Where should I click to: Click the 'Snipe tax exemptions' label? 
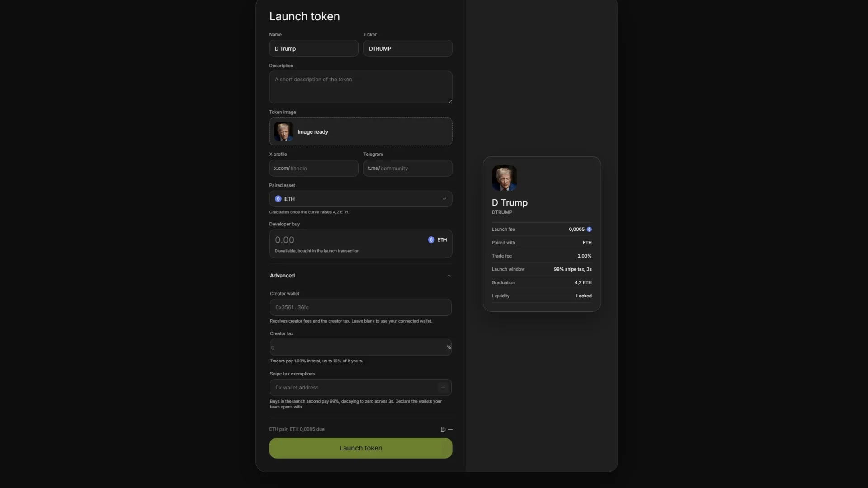292,374
